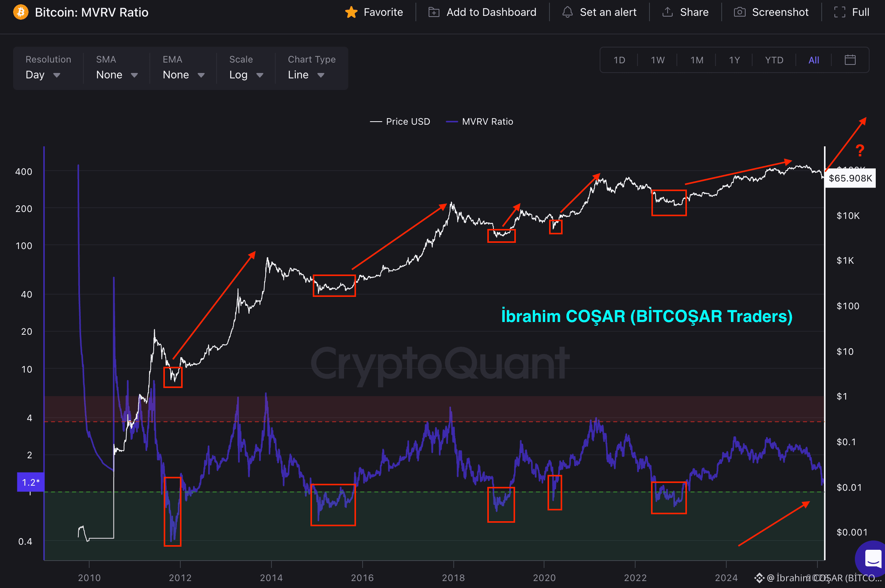
Task: Click the 2010 year axis label
Action: (x=89, y=578)
